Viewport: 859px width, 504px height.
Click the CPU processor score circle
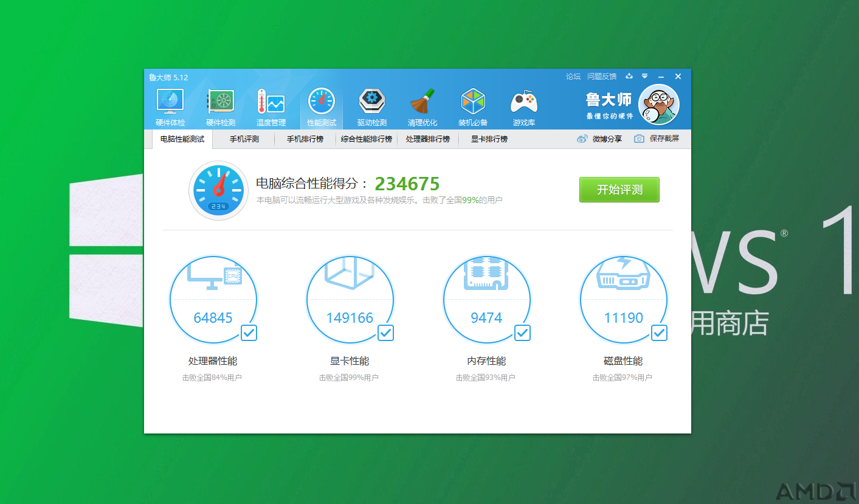pyautogui.click(x=213, y=300)
